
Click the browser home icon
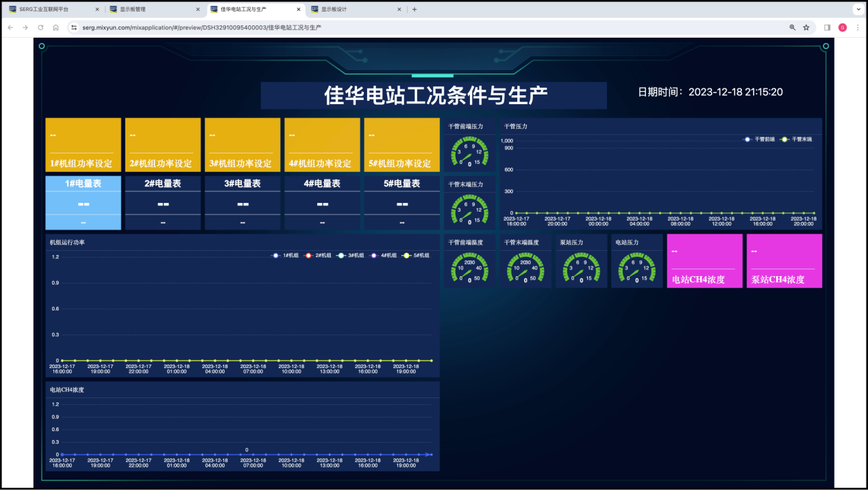pyautogui.click(x=55, y=27)
